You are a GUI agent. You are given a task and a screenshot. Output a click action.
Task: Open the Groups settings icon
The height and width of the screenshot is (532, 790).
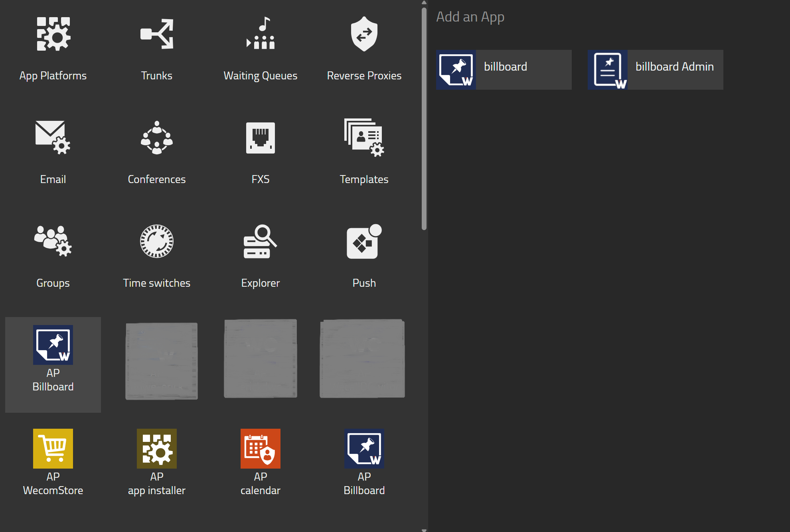pos(53,242)
